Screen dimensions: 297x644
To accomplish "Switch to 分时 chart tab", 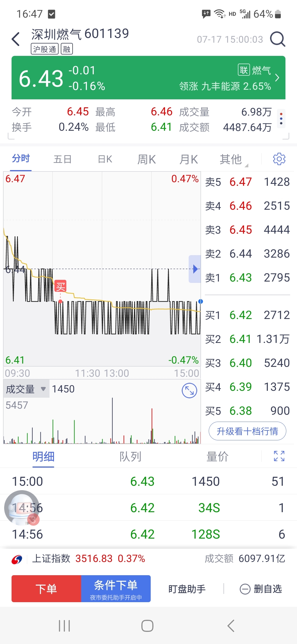I will point(21,159).
